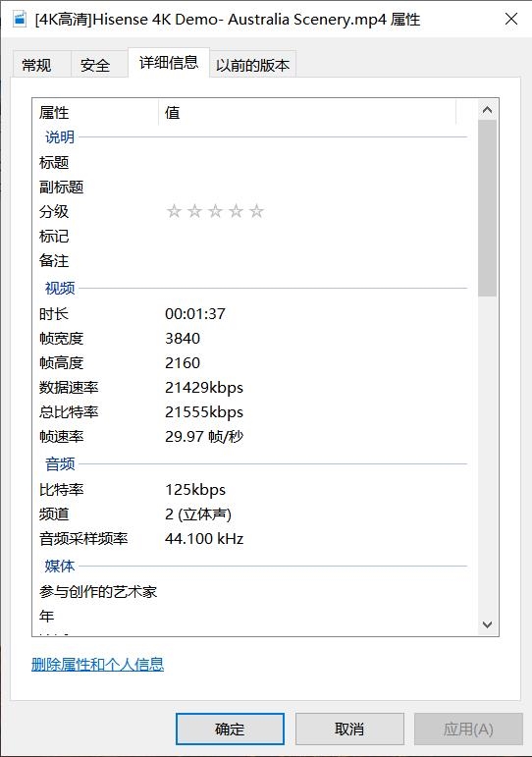The height and width of the screenshot is (757, 532).
Task: Set first star in 分级 rating
Action: pos(174,211)
